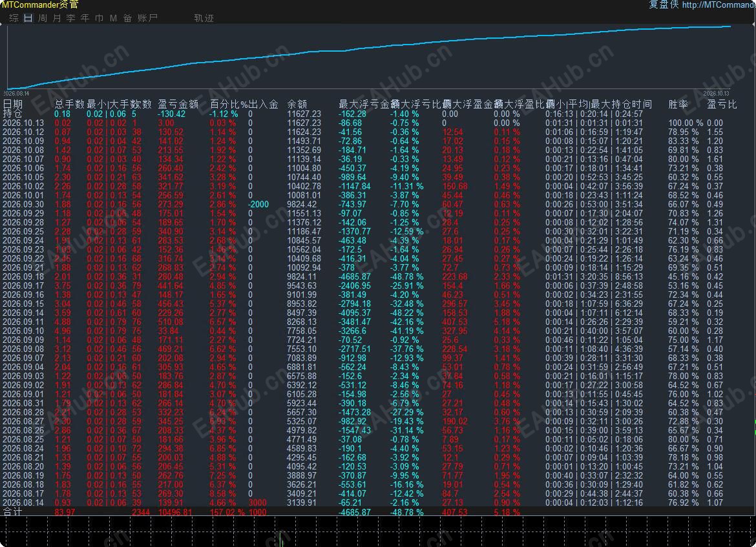
Task: Click profit value 441.64
Action: (171, 286)
